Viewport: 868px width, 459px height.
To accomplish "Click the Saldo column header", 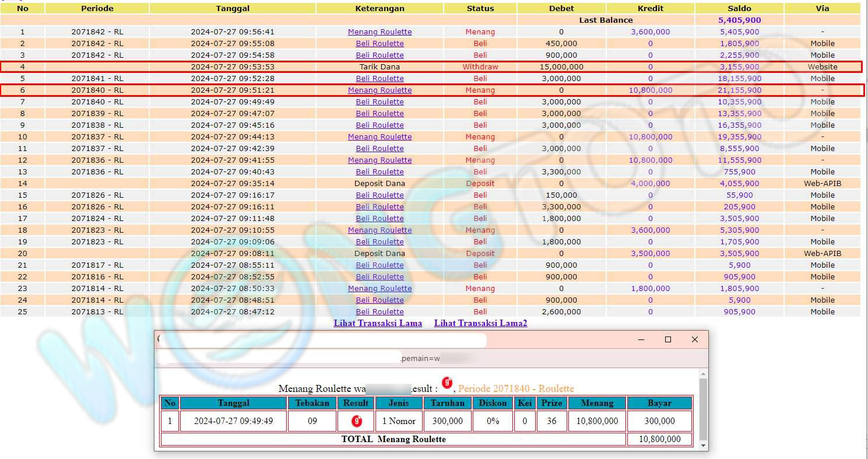I will coord(739,9).
